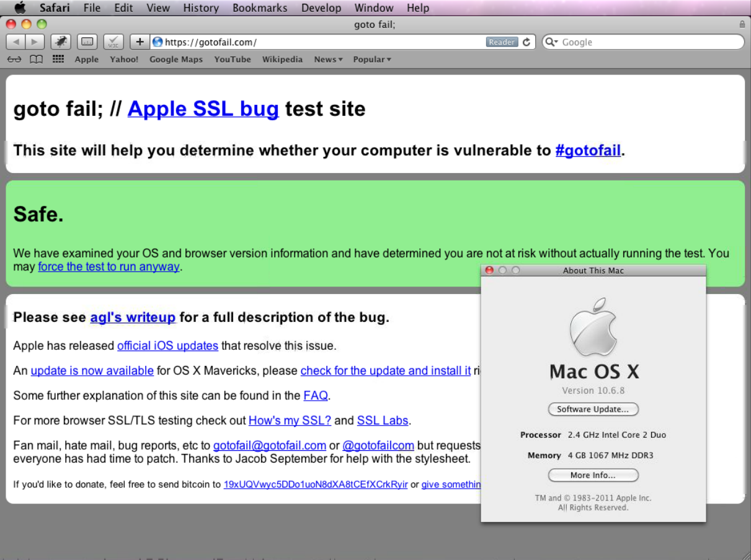Screen dimensions: 751x560
Task: Click More Info in About This Mac
Action: click(593, 475)
